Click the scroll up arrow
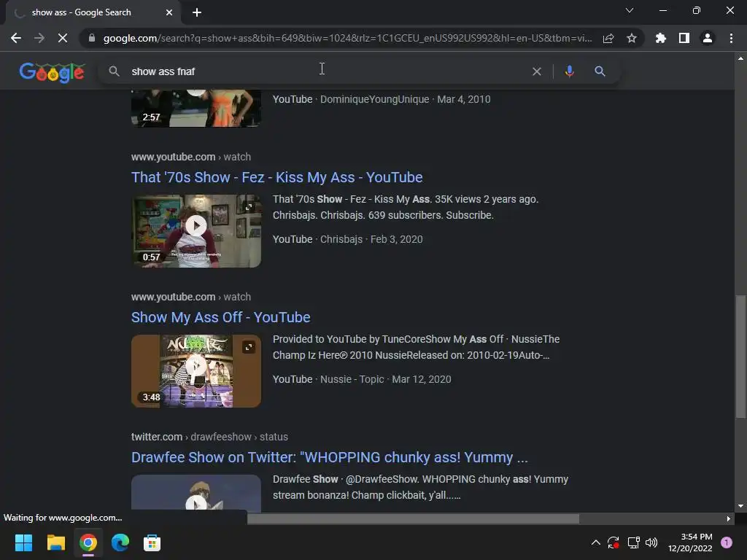 [x=740, y=58]
